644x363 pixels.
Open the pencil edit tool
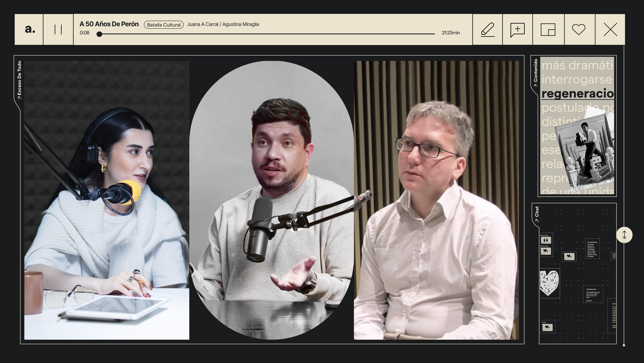click(x=487, y=29)
